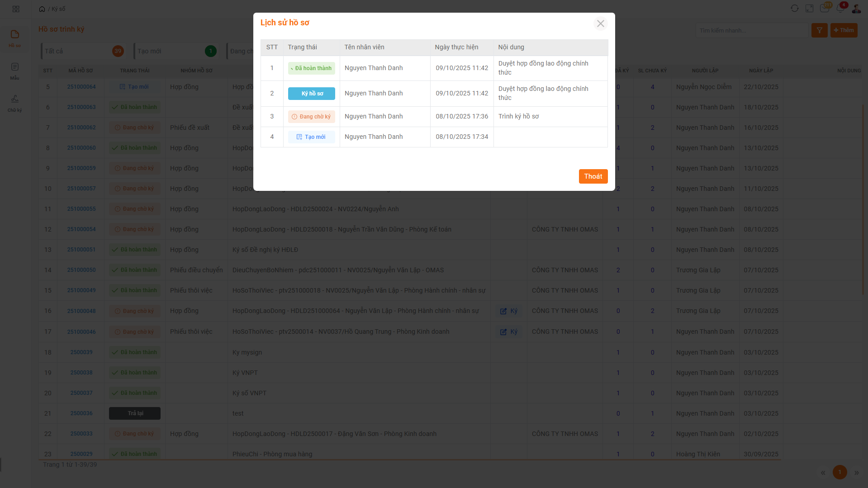
Task: Open the app grid menu icon
Action: pyautogui.click(x=16, y=9)
